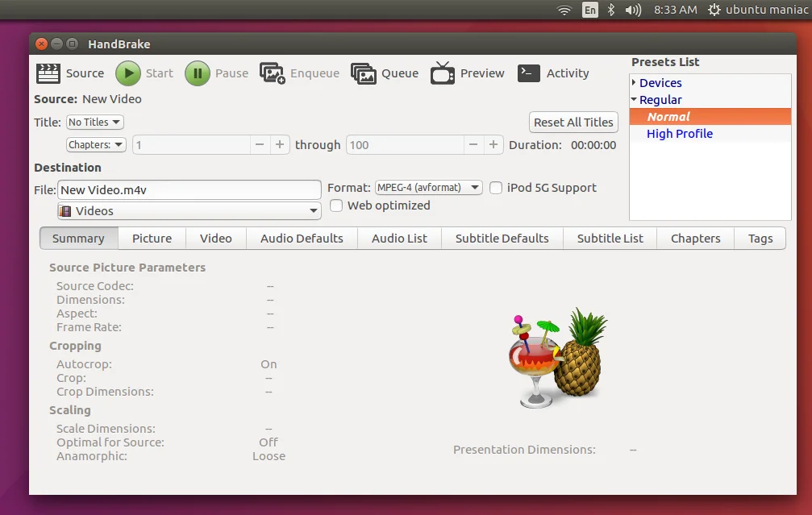Click the Reset All Titles button
The image size is (812, 515).
point(573,123)
